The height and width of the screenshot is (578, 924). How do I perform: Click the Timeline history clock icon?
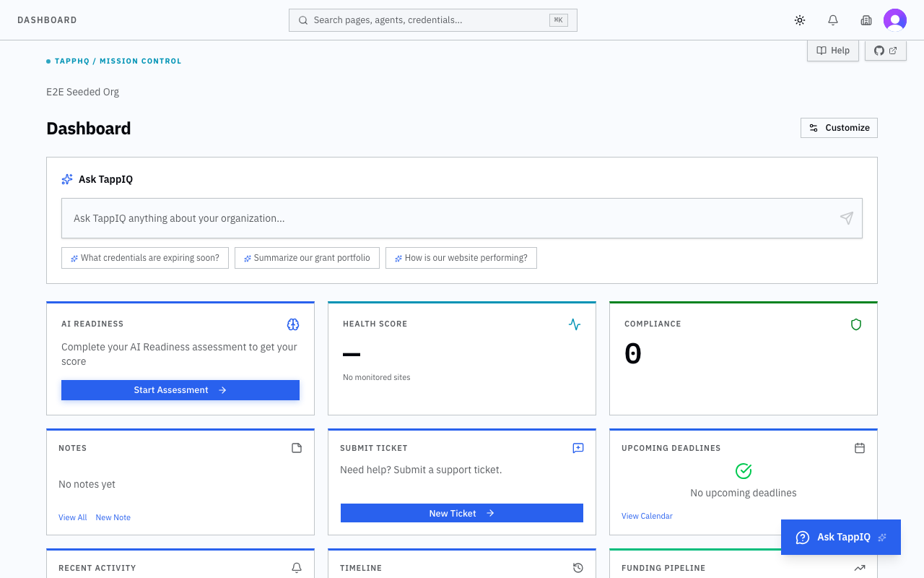(578, 568)
